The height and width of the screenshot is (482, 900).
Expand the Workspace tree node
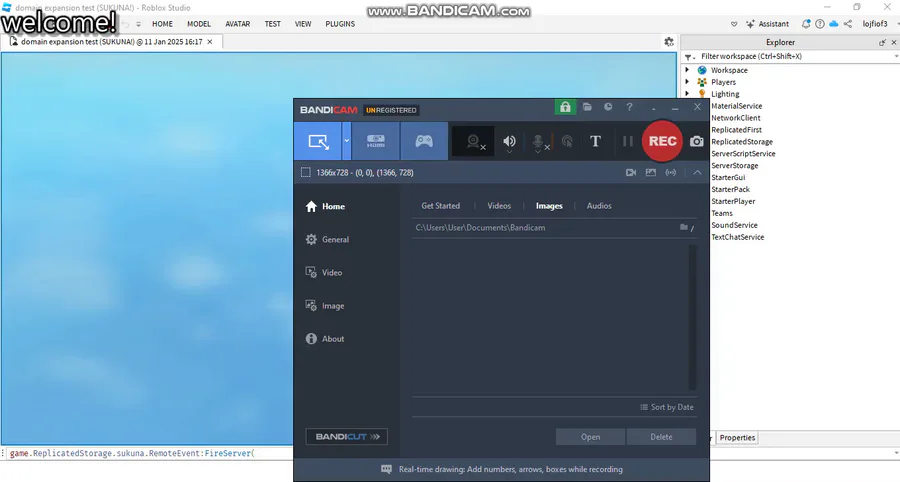tap(686, 70)
